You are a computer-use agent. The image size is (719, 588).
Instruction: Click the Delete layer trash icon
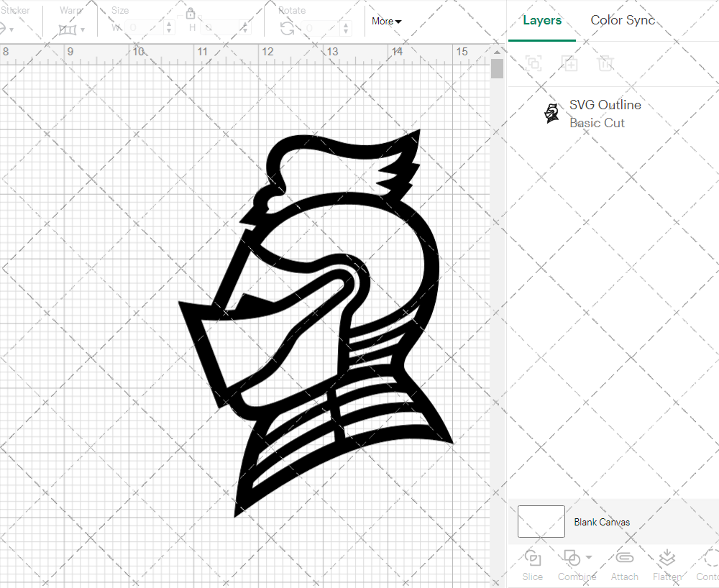[x=606, y=63]
